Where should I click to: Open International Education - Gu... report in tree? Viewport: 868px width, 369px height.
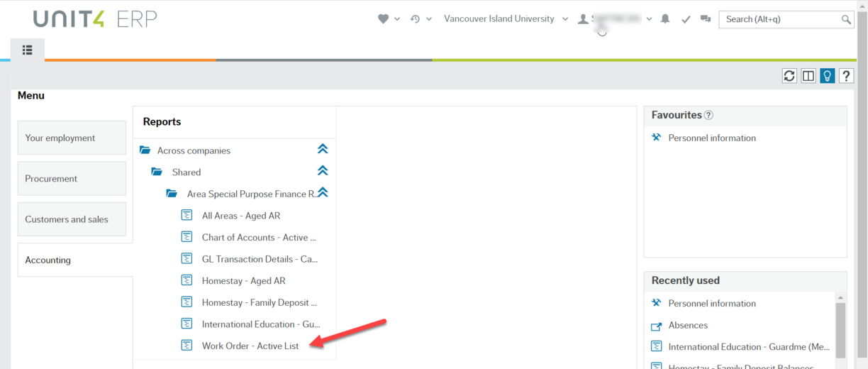point(261,324)
